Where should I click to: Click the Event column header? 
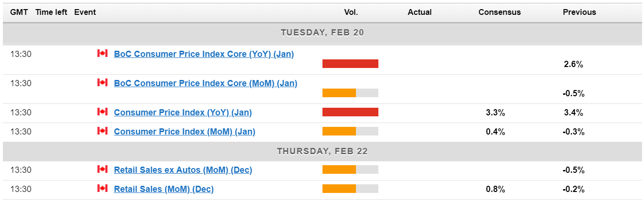85,12
